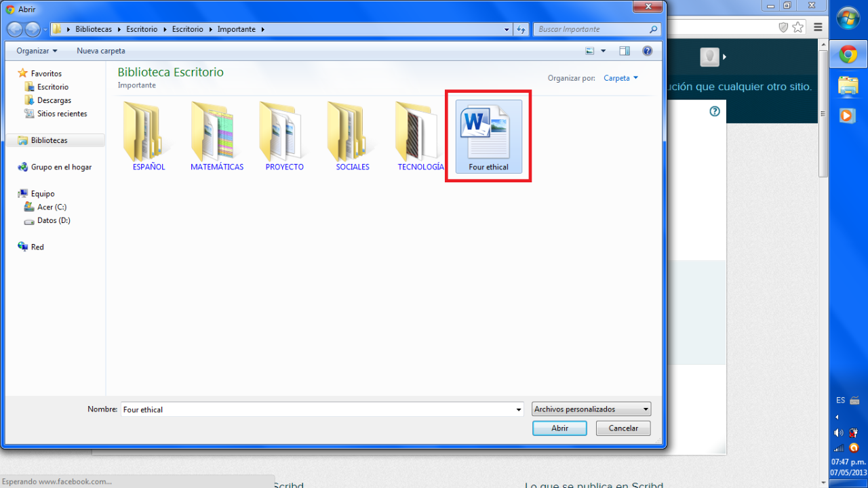
Task: Select the Acer (C:) drive
Action: click(52, 207)
